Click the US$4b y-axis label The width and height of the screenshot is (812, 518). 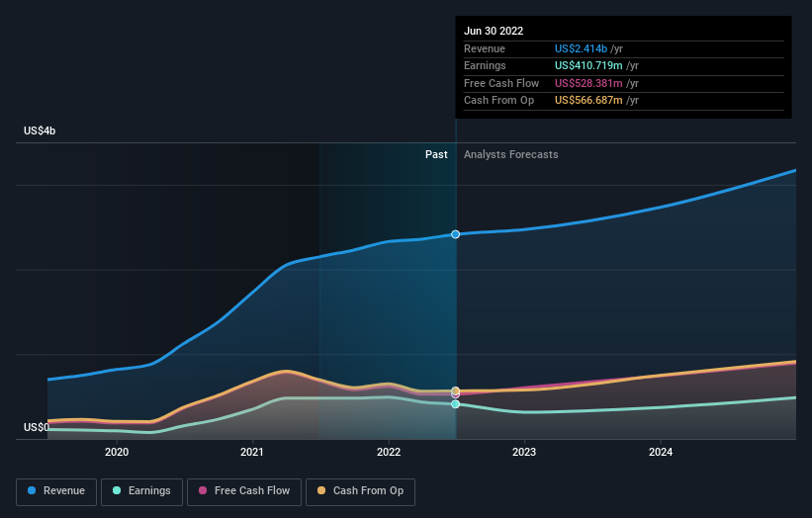(40, 130)
